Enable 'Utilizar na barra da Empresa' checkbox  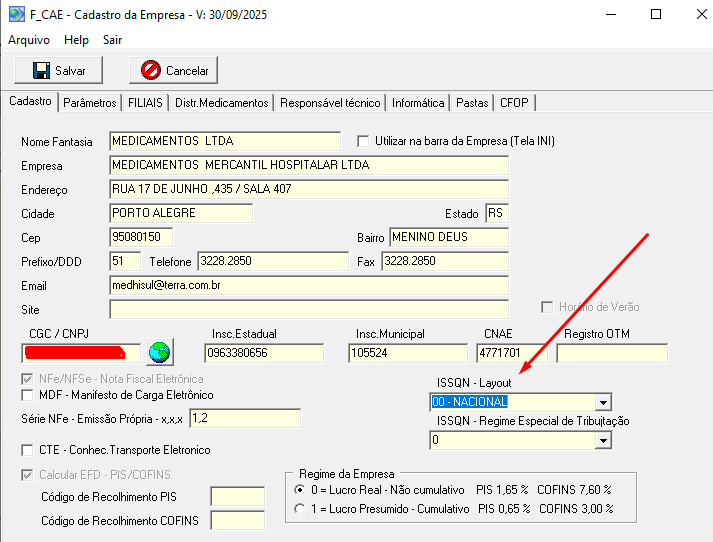364,141
